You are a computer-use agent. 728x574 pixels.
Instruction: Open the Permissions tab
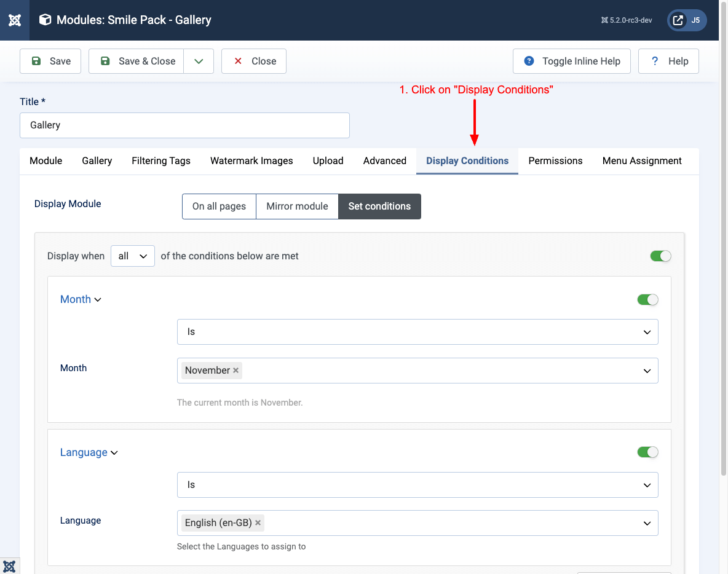click(555, 161)
